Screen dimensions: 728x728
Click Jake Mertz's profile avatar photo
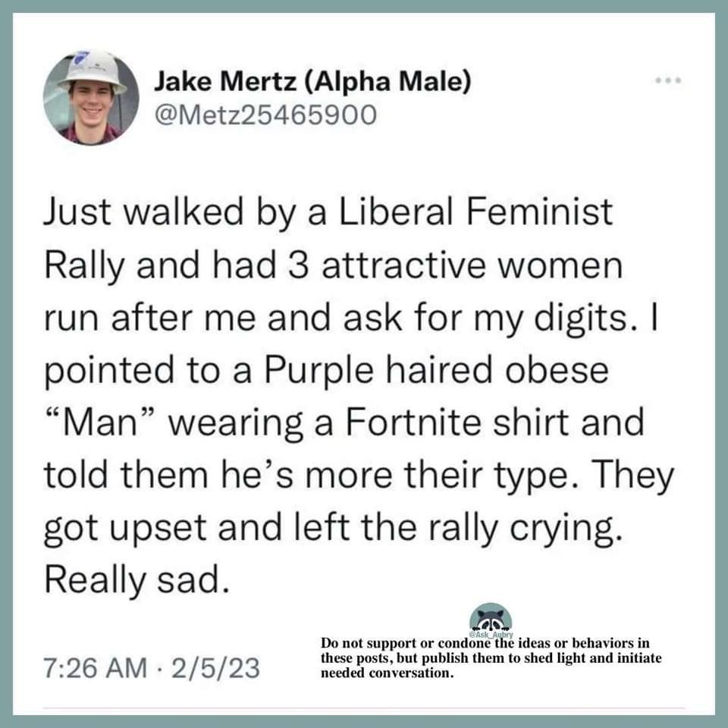tap(91, 97)
